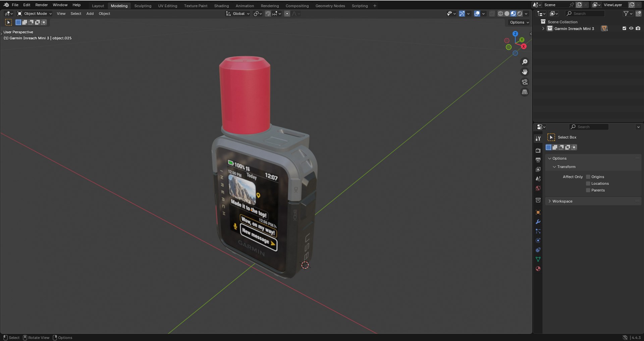Open the Modifiers properties tab
644x341 pixels.
click(x=538, y=222)
